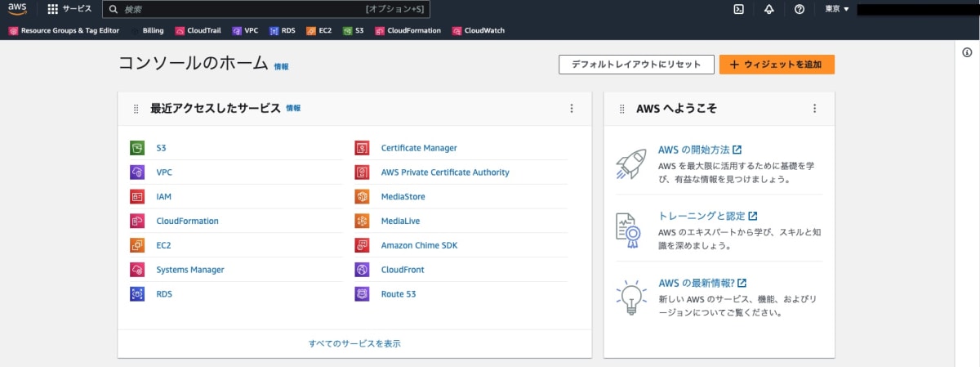980x367 pixels.
Task: Click デフォルトレイアウトにリセット button
Action: coord(636,65)
